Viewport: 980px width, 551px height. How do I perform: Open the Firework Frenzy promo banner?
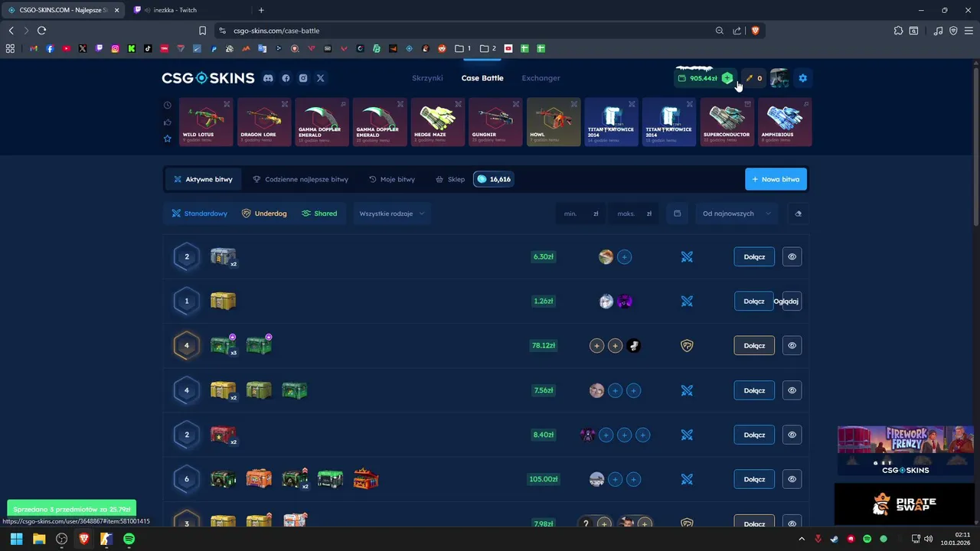(x=905, y=452)
